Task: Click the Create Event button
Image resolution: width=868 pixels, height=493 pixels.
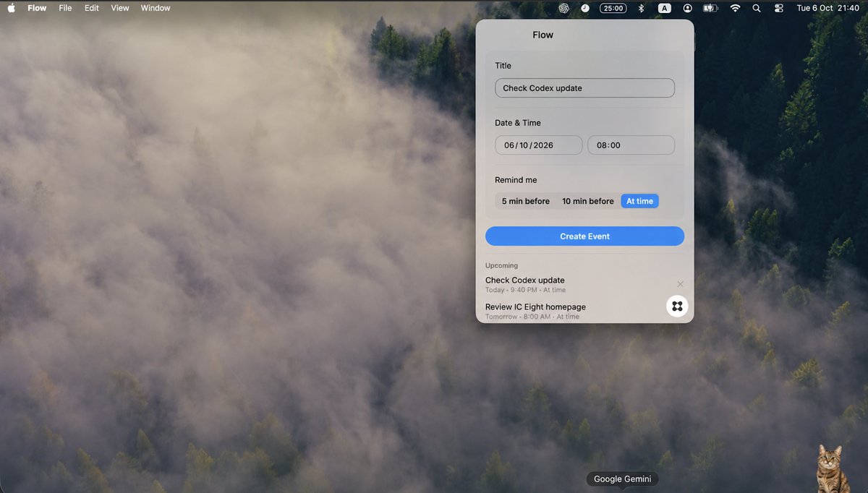Action: click(584, 236)
